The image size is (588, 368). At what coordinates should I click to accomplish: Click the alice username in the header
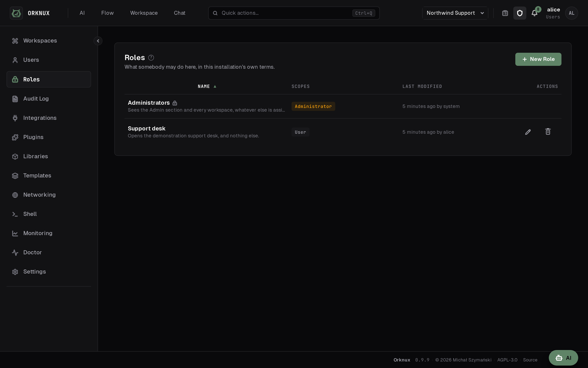pyautogui.click(x=553, y=10)
